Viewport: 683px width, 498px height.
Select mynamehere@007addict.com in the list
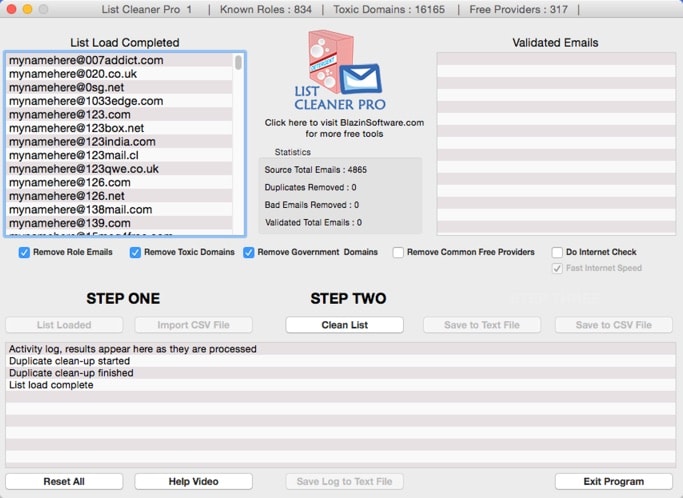(x=120, y=60)
